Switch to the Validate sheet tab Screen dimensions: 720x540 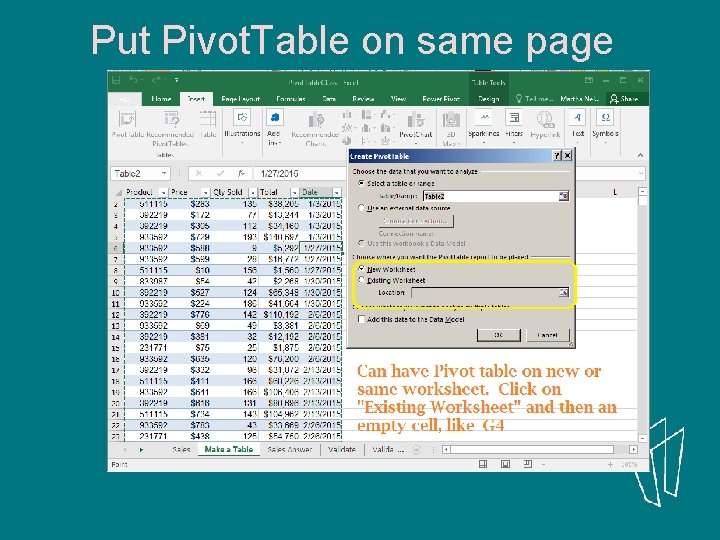(x=342, y=450)
